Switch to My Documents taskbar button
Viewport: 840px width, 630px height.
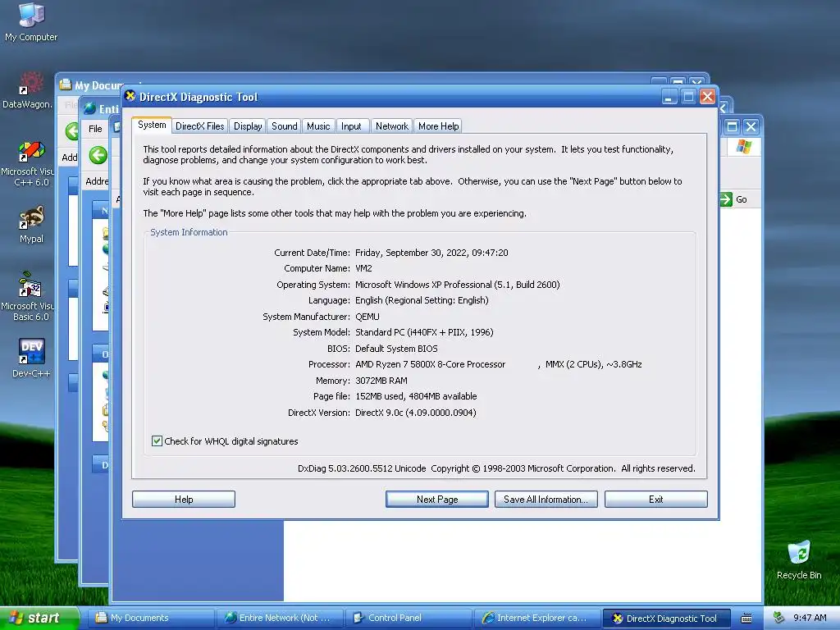151,618
